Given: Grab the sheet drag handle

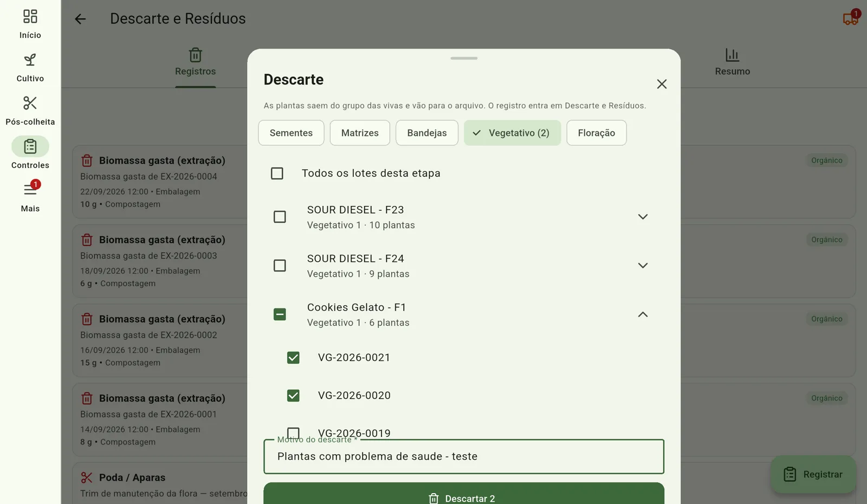Looking at the screenshot, I should 464,58.
